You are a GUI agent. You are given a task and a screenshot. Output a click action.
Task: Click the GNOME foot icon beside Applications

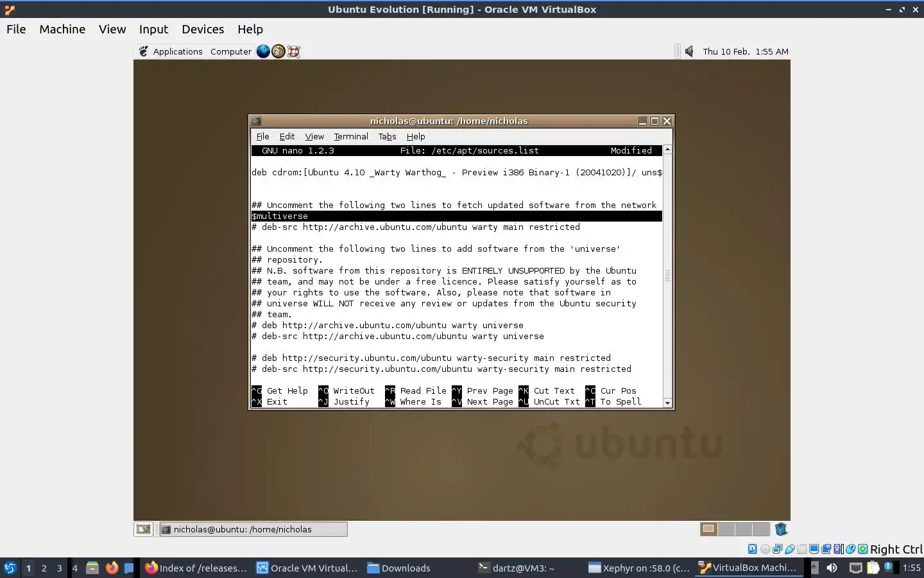[x=144, y=51]
